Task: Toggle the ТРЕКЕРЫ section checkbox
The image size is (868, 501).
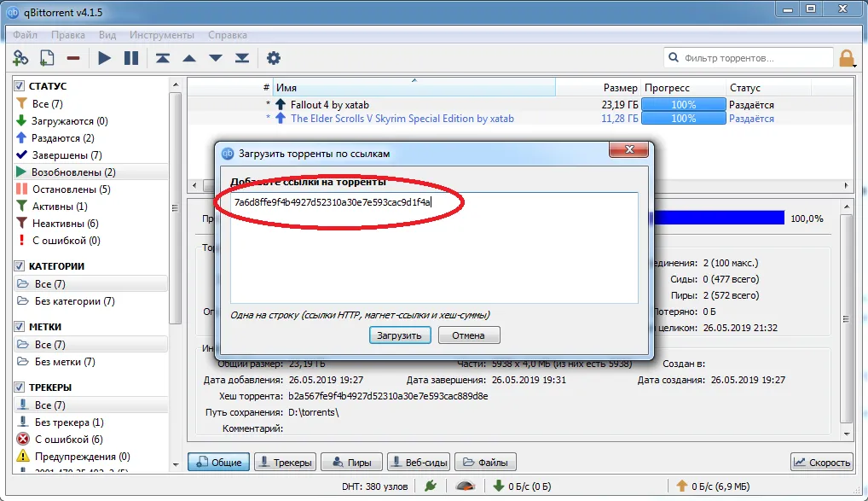Action: point(20,387)
